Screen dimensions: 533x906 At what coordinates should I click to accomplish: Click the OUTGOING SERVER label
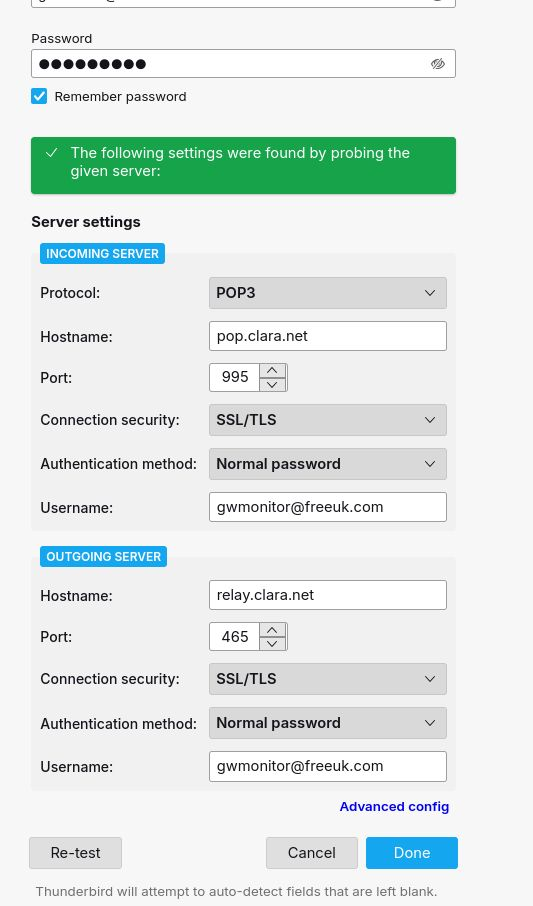tap(103, 556)
